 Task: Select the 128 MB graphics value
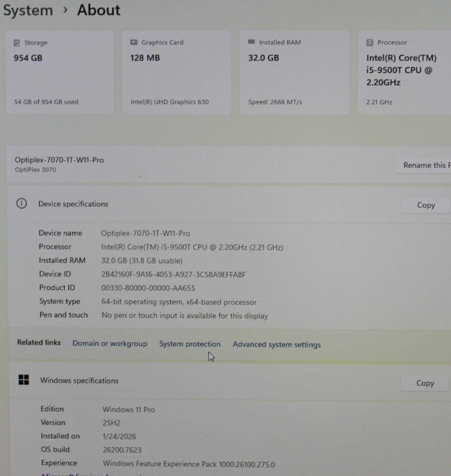click(145, 58)
